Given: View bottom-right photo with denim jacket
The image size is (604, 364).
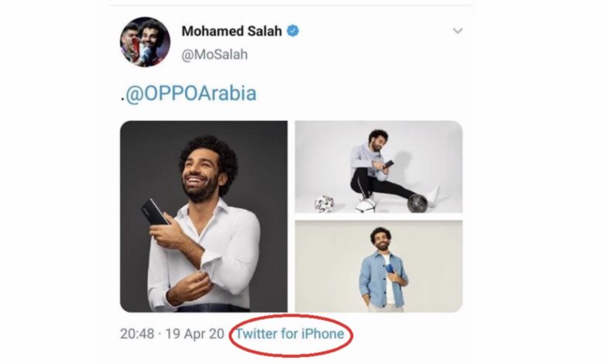Looking at the screenshot, I should tap(379, 266).
